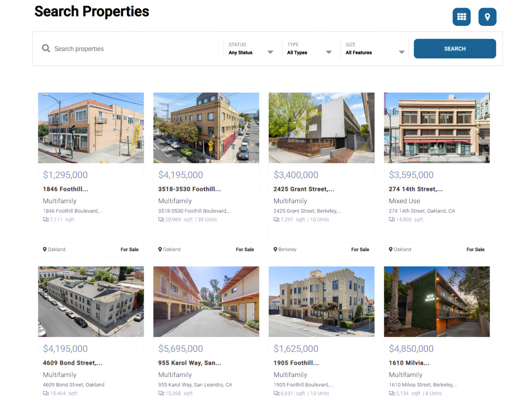Open the 4609 Bond Street,... listing title
The image size is (532, 399).
(x=73, y=363)
